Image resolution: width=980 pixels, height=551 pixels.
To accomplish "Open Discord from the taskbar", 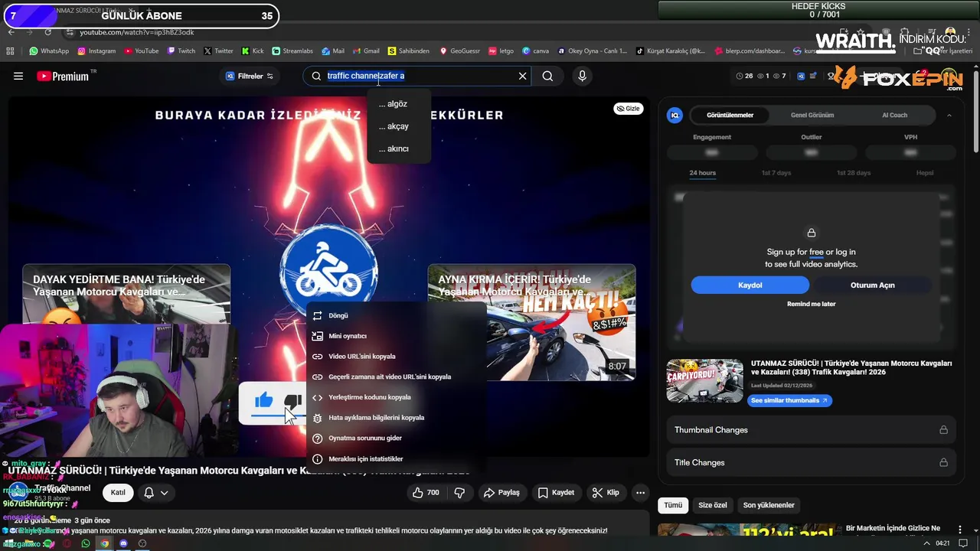I will click(x=123, y=543).
